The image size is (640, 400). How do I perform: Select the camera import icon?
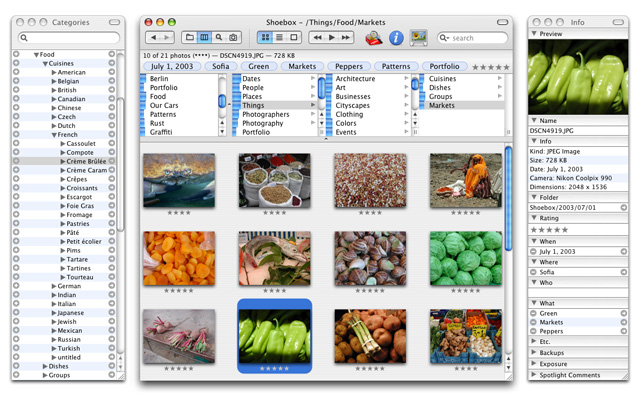233,38
